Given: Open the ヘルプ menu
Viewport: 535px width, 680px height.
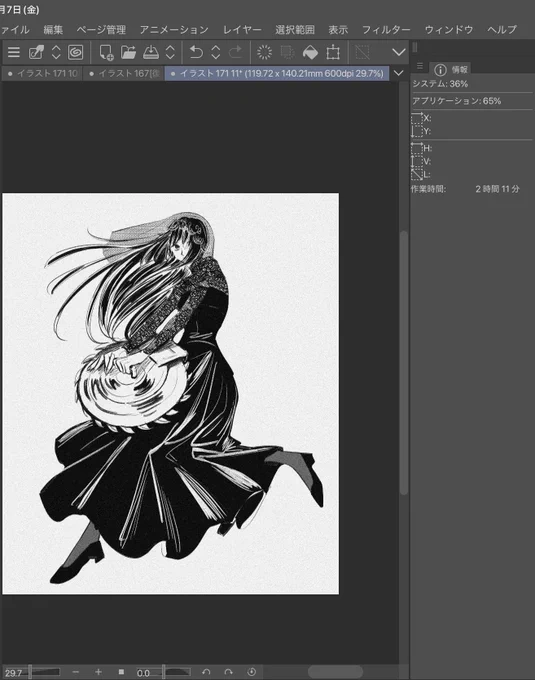Looking at the screenshot, I should pos(502,29).
